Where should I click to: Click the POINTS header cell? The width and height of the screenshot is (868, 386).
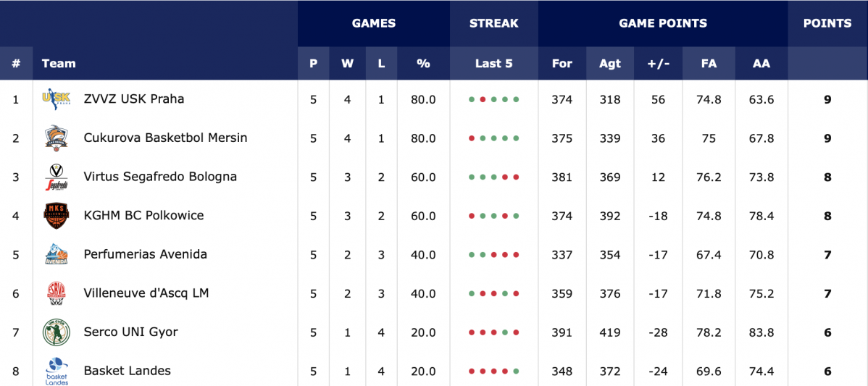tap(827, 23)
